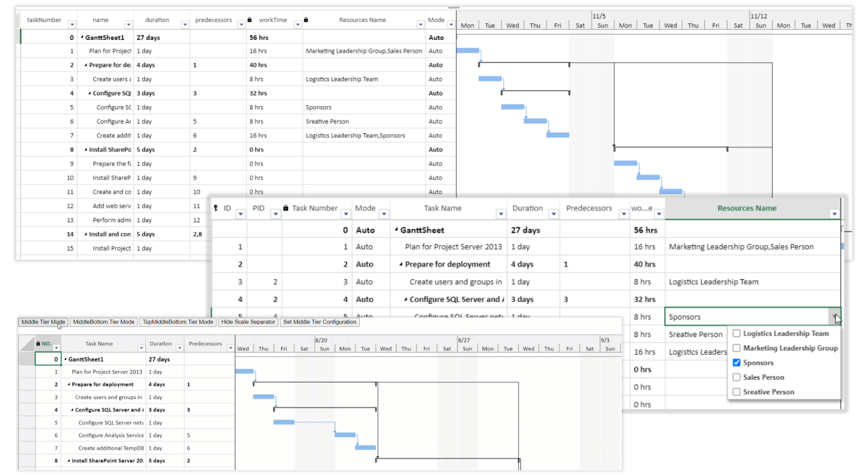This screenshot has height=475, width=868.
Task: Click lock icon on top sheet Resources Name header
Action: tap(306, 20)
